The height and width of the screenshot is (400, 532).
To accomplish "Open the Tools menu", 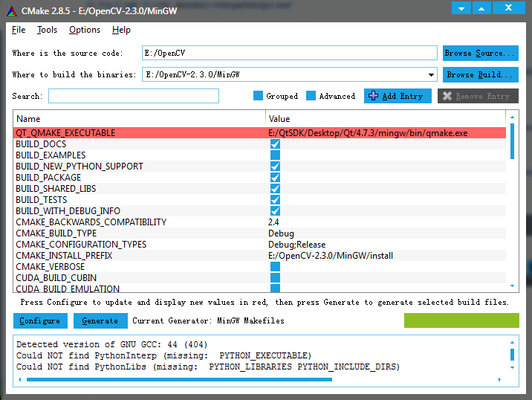I will tap(47, 30).
